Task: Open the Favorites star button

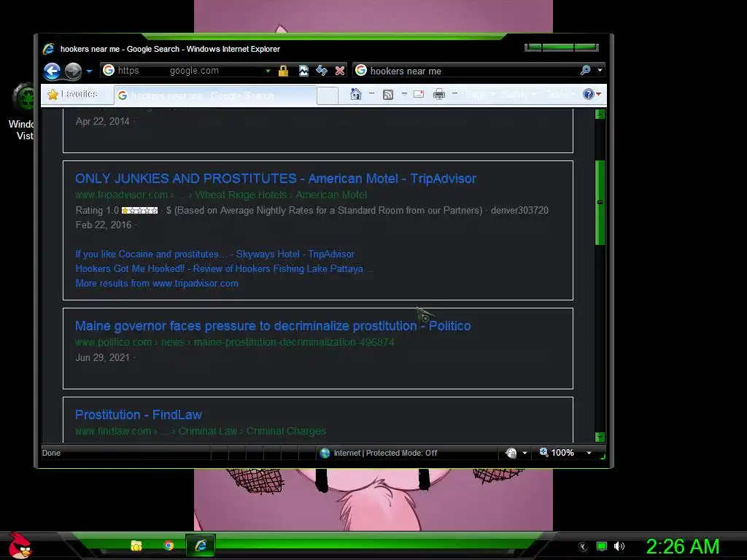Action: [x=72, y=94]
